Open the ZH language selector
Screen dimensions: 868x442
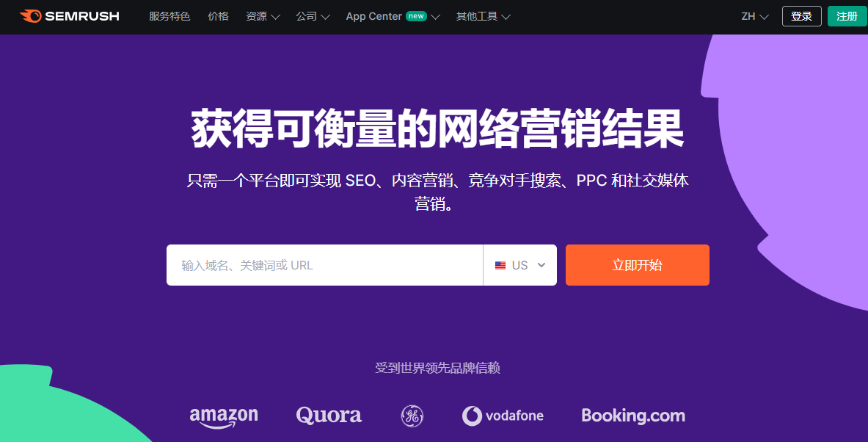click(x=754, y=17)
